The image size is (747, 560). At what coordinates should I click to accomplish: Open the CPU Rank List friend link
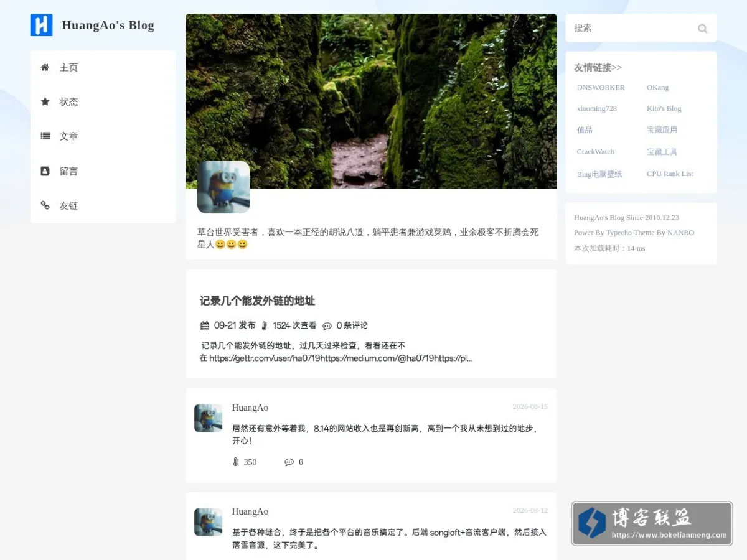point(670,174)
